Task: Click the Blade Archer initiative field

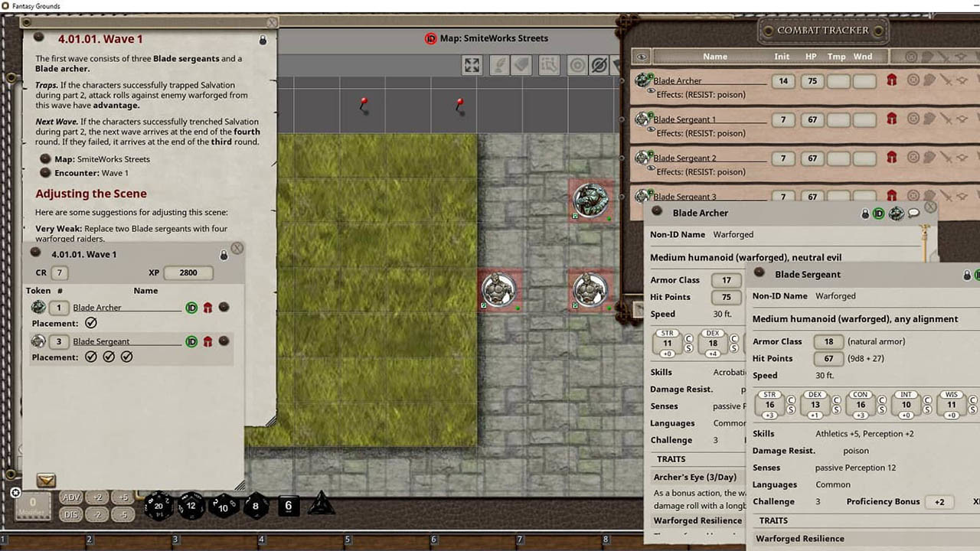Action: tap(782, 80)
